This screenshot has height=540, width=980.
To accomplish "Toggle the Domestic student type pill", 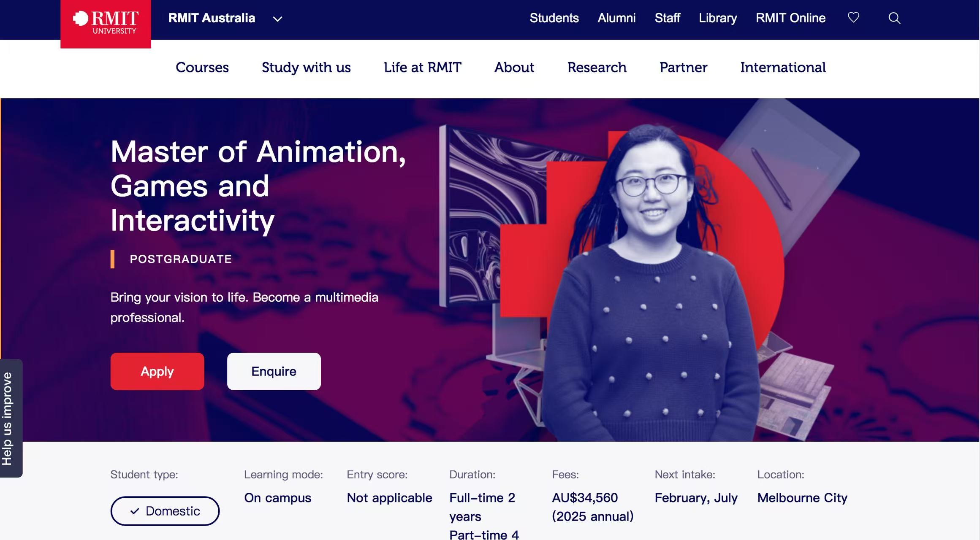I will tap(165, 511).
